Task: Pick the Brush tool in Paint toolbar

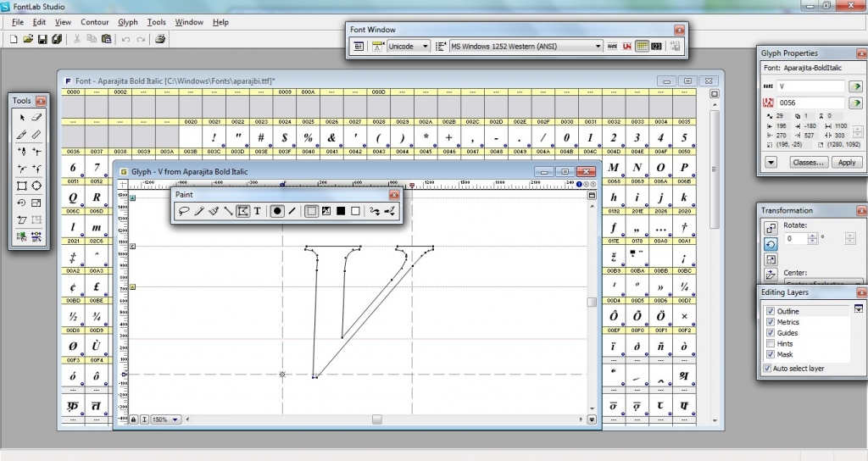Action: [213, 211]
